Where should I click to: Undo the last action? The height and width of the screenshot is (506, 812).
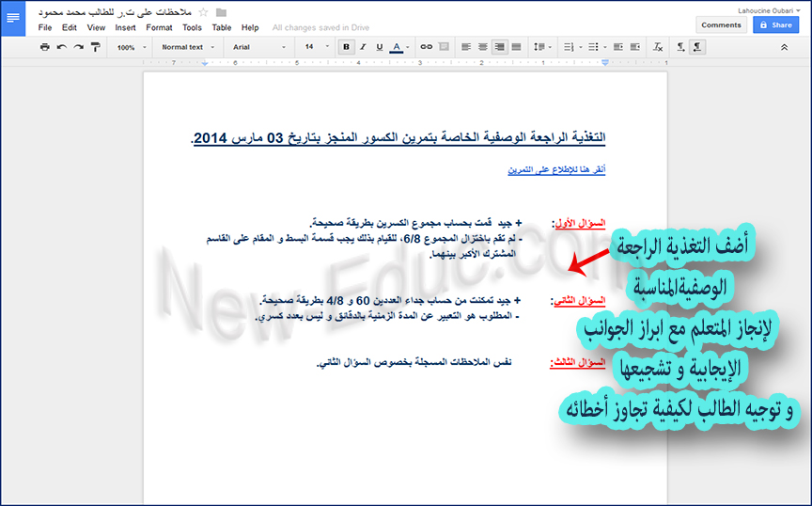point(62,47)
